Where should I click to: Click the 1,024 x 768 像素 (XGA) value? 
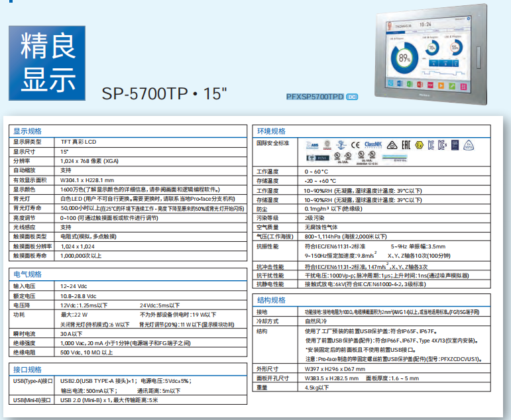[89, 161]
